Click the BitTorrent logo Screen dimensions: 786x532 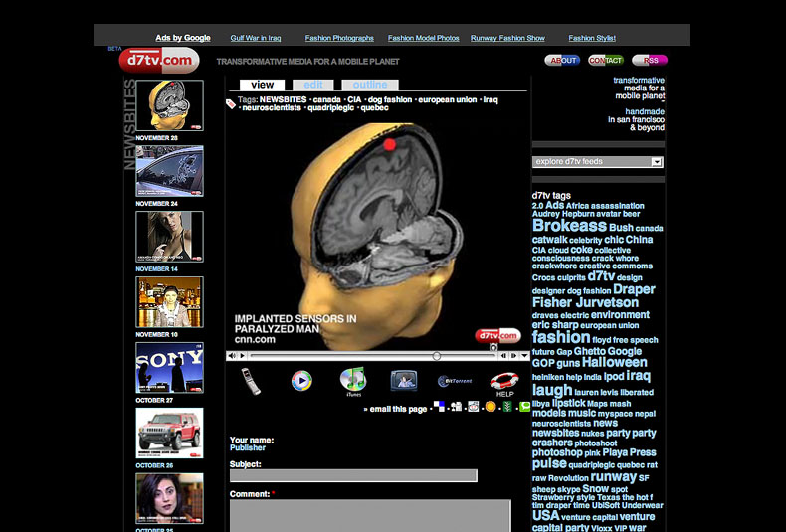point(455,381)
